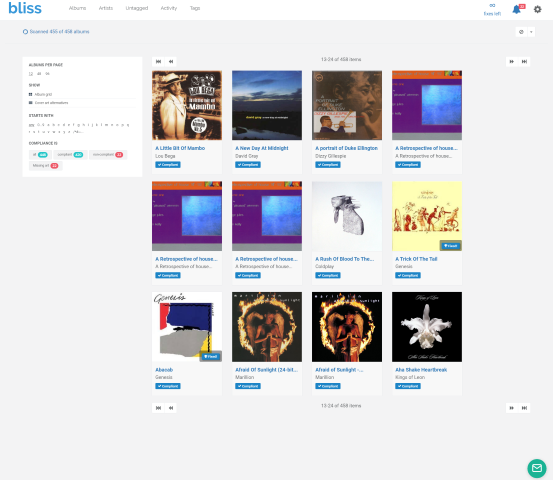
Task: Expand the dropdown arrow beside rescan button
Action: [531, 32]
